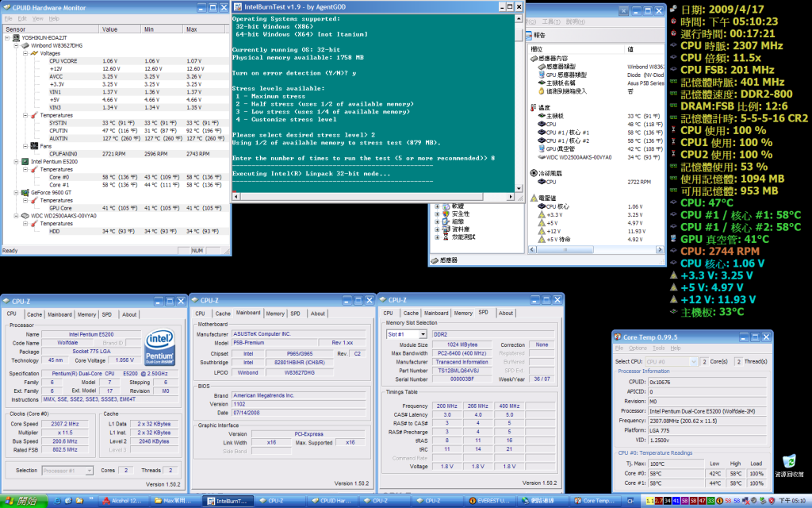This screenshot has height=508, width=812.
Task: Click the Intel Pentium logo in CPU-Z
Action: 159,348
